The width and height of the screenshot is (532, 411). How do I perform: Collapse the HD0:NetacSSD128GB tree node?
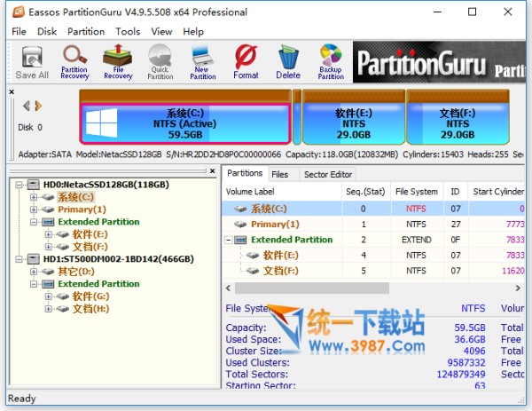19,186
